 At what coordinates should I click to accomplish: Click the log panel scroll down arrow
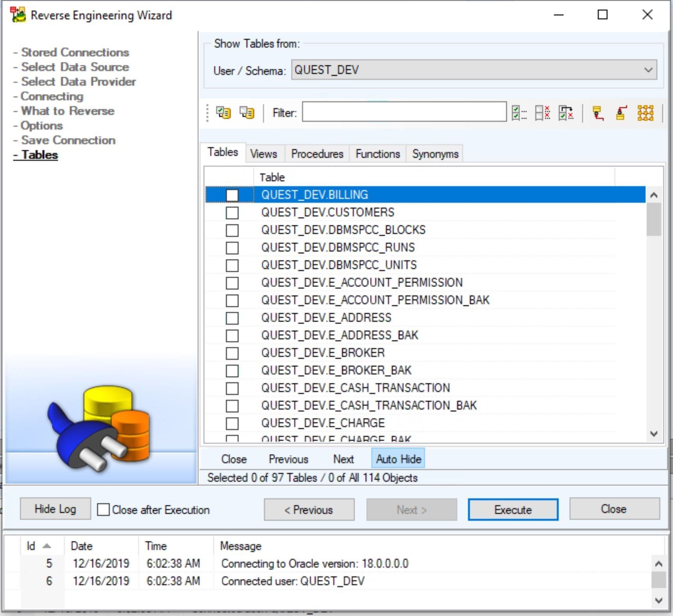coord(659,600)
